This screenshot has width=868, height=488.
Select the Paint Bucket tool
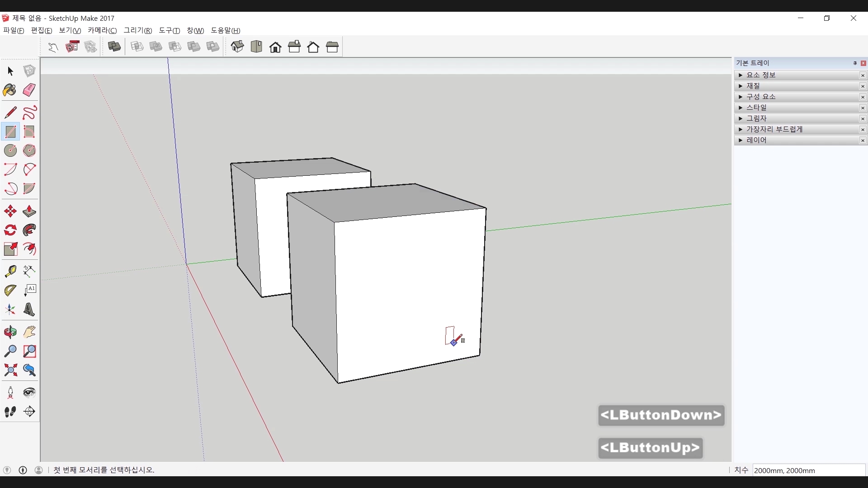point(10,90)
